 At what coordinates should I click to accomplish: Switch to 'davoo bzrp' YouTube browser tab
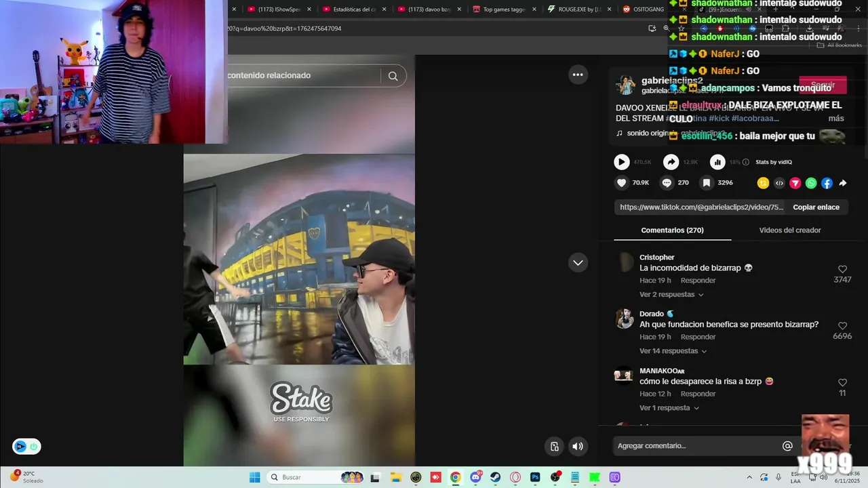[429, 9]
